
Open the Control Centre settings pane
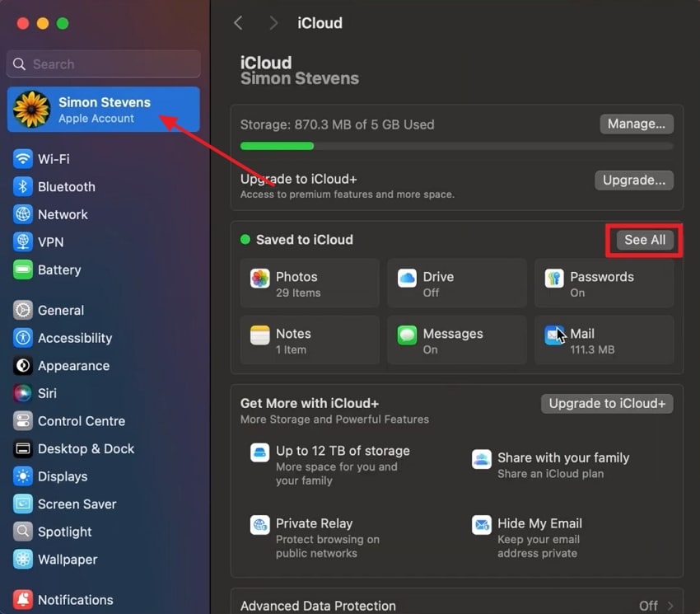(x=81, y=421)
